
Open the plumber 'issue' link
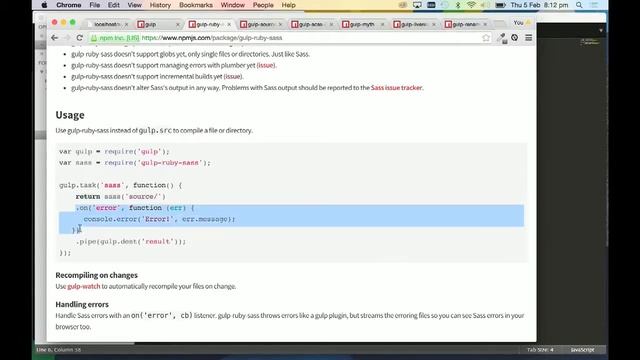[266, 65]
